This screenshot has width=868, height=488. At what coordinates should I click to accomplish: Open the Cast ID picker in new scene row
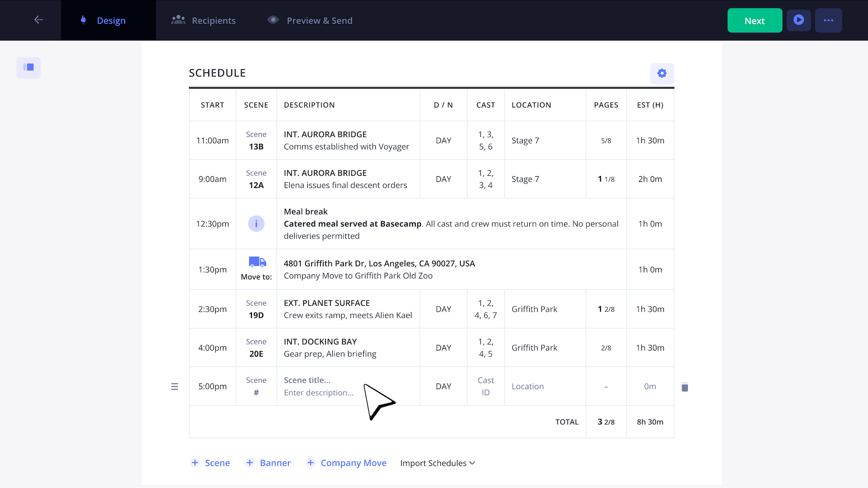tap(486, 386)
